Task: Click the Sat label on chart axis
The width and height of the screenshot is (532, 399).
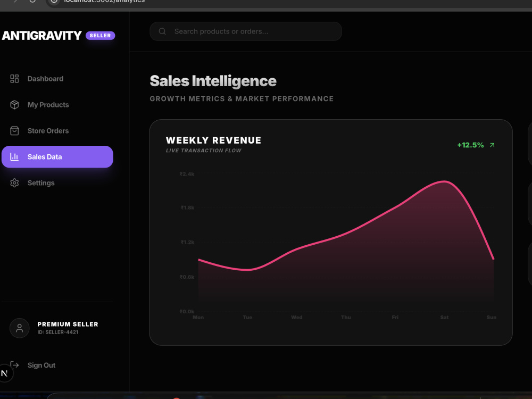Action: coord(444,318)
